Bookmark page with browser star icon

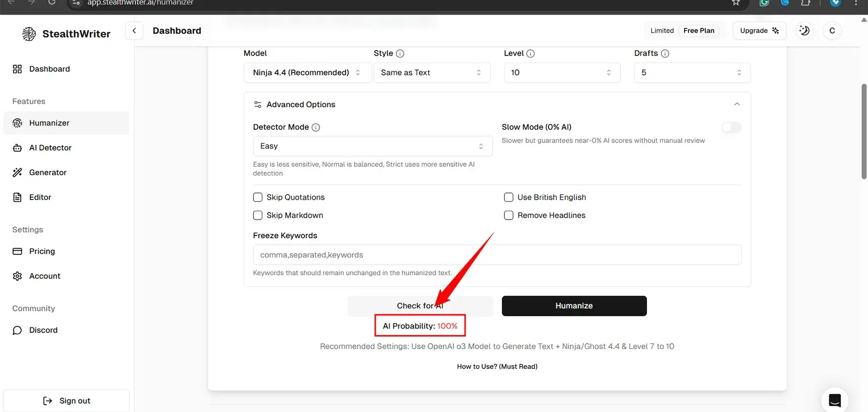pos(736,3)
